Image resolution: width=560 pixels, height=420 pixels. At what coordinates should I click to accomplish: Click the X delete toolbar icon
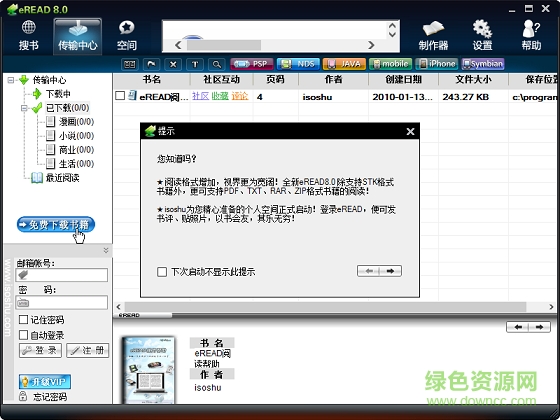pos(173,64)
